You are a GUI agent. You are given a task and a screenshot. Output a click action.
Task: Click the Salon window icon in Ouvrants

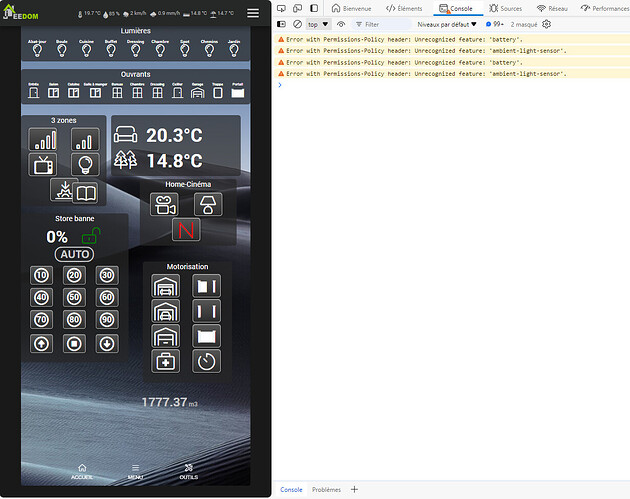[x=53, y=93]
